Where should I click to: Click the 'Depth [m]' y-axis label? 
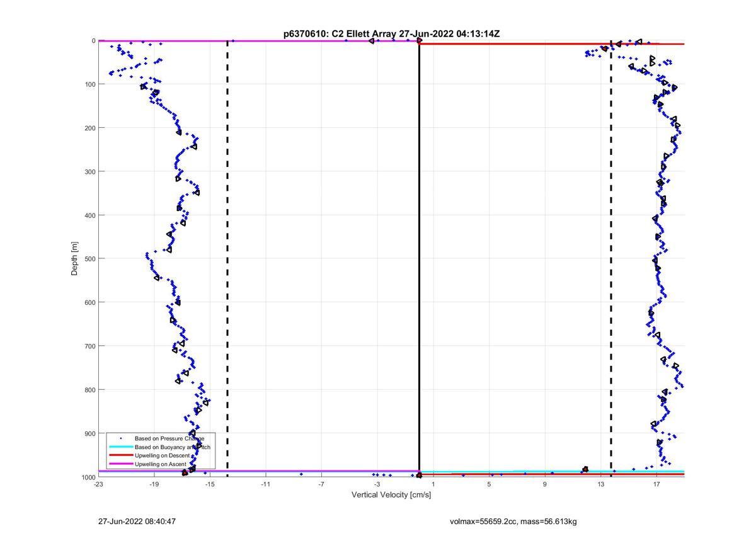pyautogui.click(x=75, y=259)
